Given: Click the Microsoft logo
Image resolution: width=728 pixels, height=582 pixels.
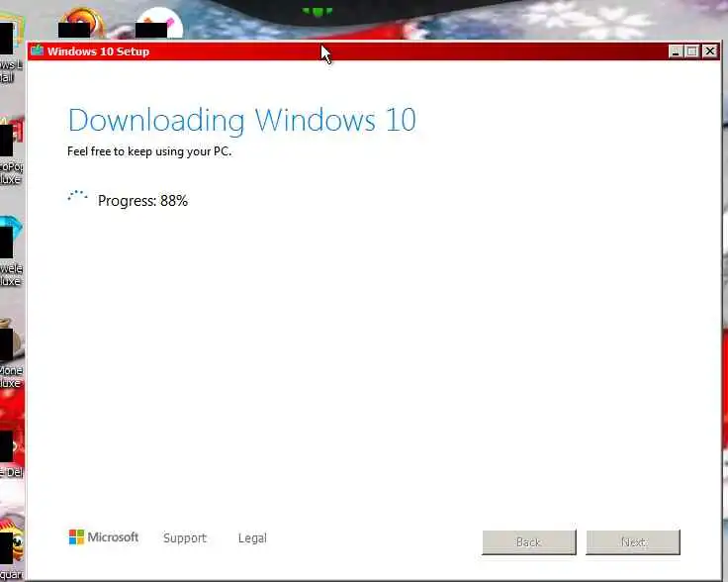Looking at the screenshot, I should pyautogui.click(x=104, y=537).
